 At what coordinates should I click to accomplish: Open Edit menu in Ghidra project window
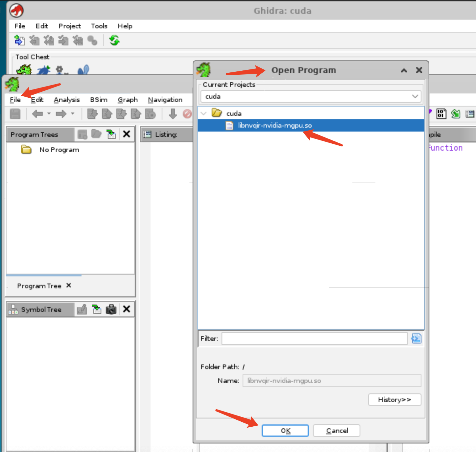42,26
